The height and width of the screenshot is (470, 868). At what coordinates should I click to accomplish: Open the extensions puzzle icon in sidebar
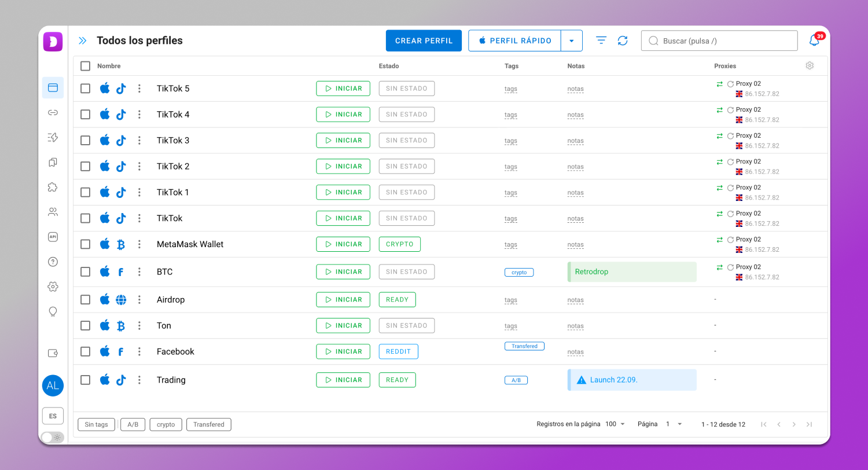[53, 187]
